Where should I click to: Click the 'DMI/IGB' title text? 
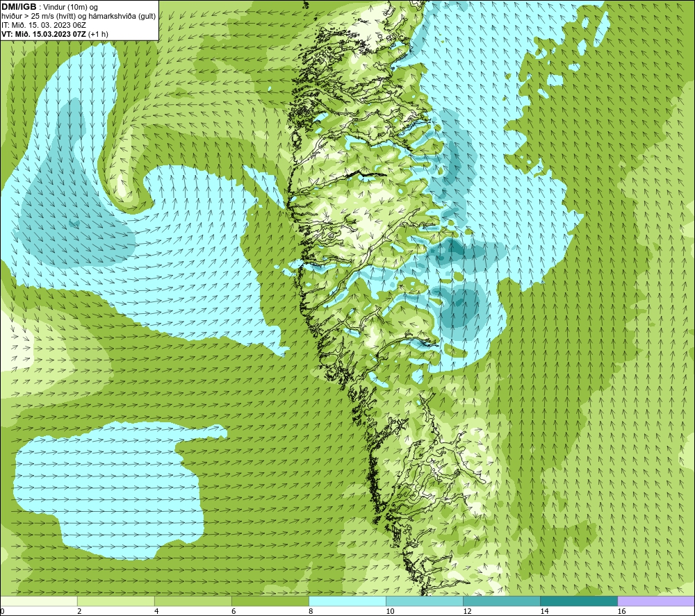click(x=19, y=7)
